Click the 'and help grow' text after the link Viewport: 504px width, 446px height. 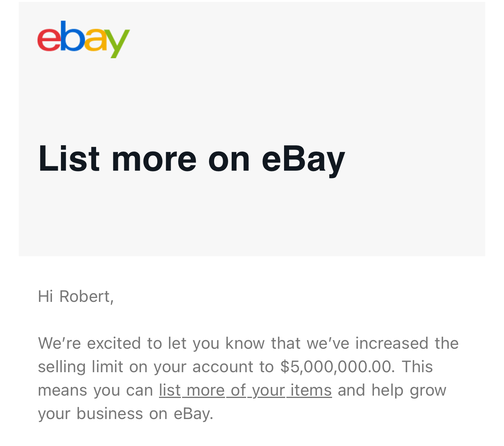392,390
